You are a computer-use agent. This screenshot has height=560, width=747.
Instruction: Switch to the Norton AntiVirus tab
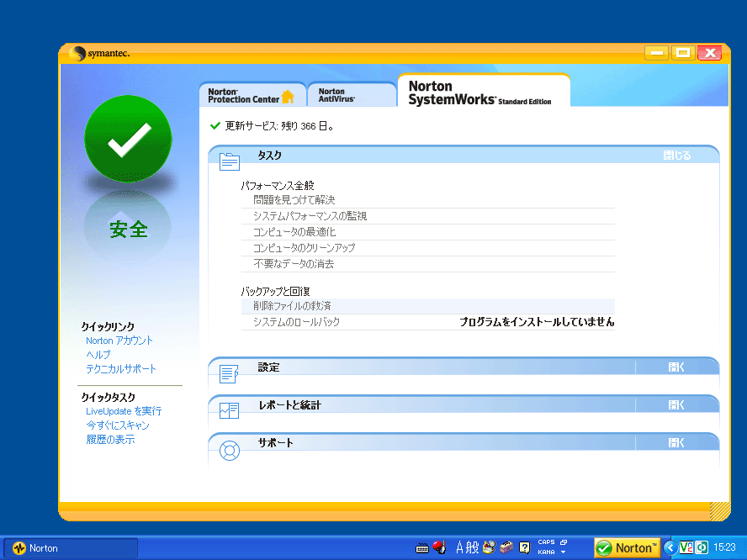tap(352, 96)
